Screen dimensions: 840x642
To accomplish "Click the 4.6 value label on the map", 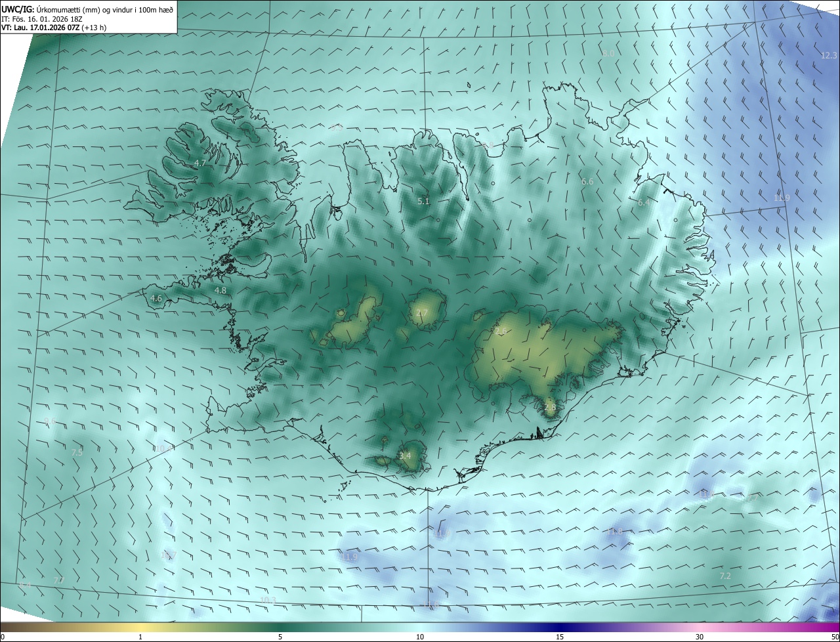I will 156,298.
